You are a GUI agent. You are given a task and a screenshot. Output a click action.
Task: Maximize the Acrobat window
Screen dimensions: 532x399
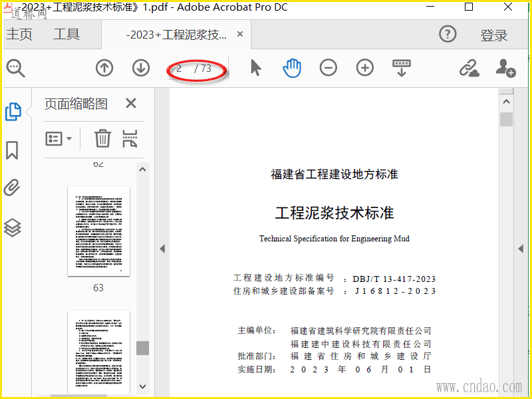click(x=469, y=7)
